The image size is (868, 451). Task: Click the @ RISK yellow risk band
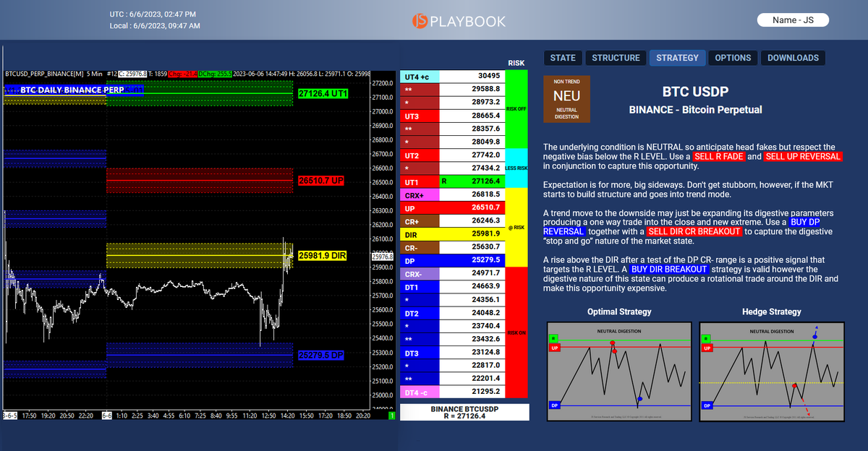pyautogui.click(x=517, y=227)
